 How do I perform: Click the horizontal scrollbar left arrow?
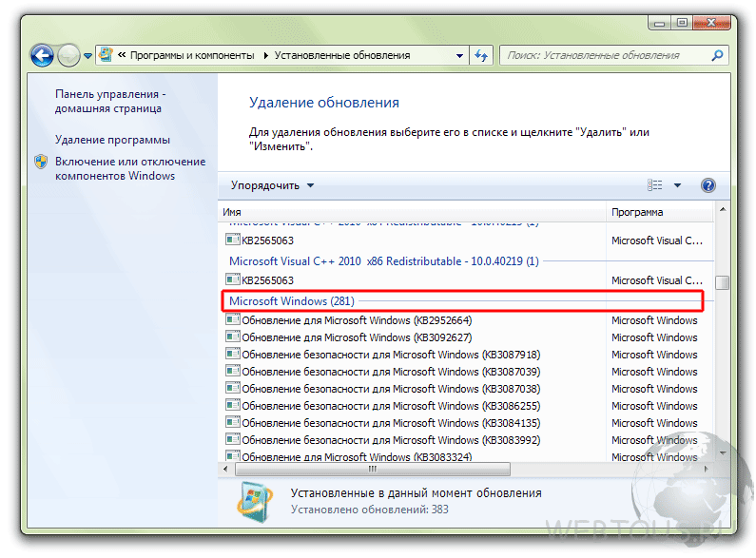[x=225, y=469]
